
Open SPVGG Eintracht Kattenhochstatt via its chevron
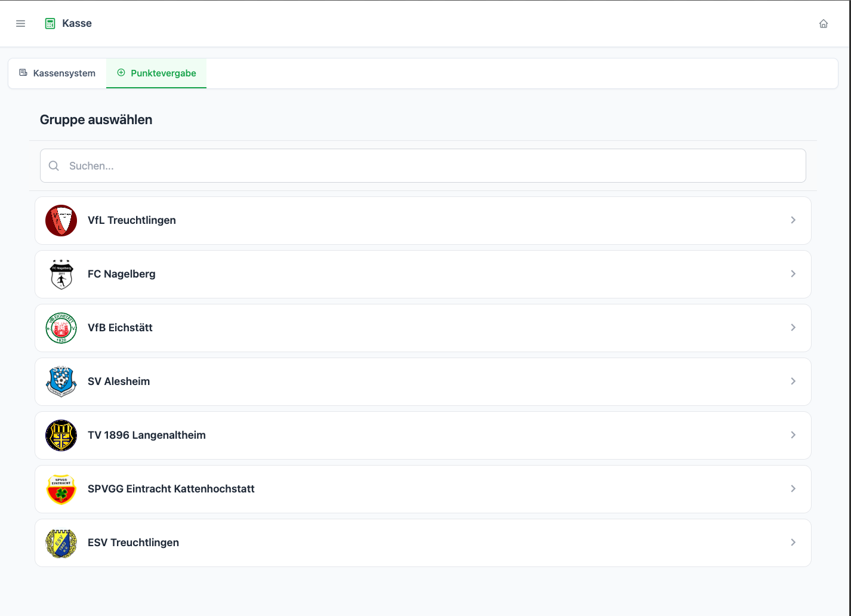[x=793, y=489]
